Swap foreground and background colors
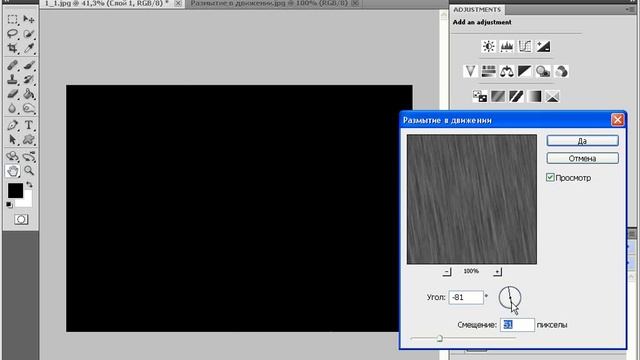The image size is (640, 360). 29,185
